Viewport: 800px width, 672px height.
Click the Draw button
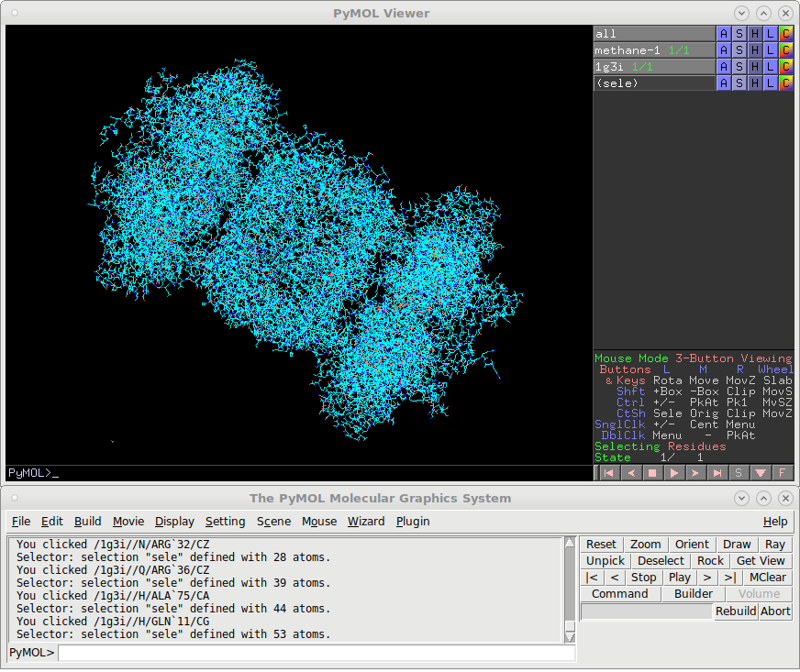[x=737, y=544]
